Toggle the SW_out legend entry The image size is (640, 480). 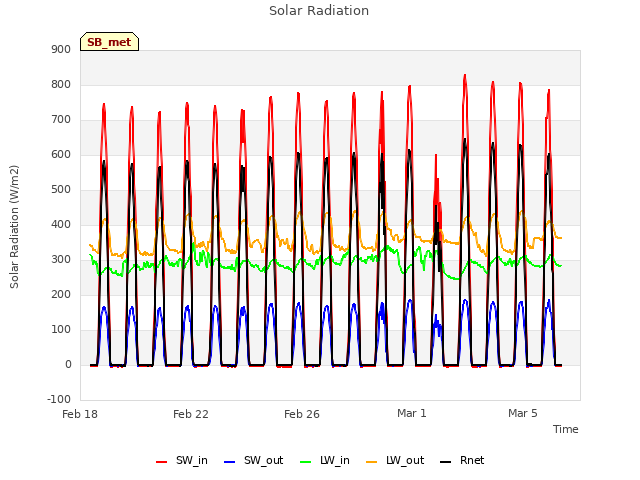pyautogui.click(x=253, y=460)
